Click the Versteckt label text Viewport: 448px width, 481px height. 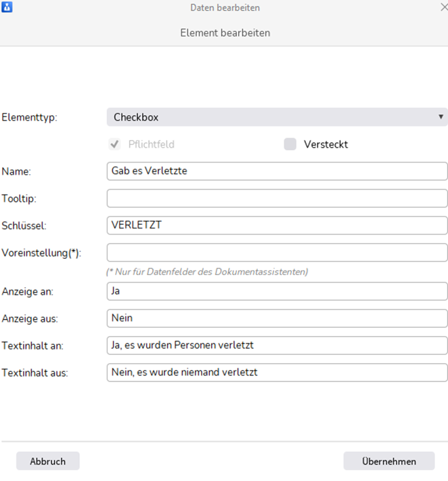pos(326,144)
